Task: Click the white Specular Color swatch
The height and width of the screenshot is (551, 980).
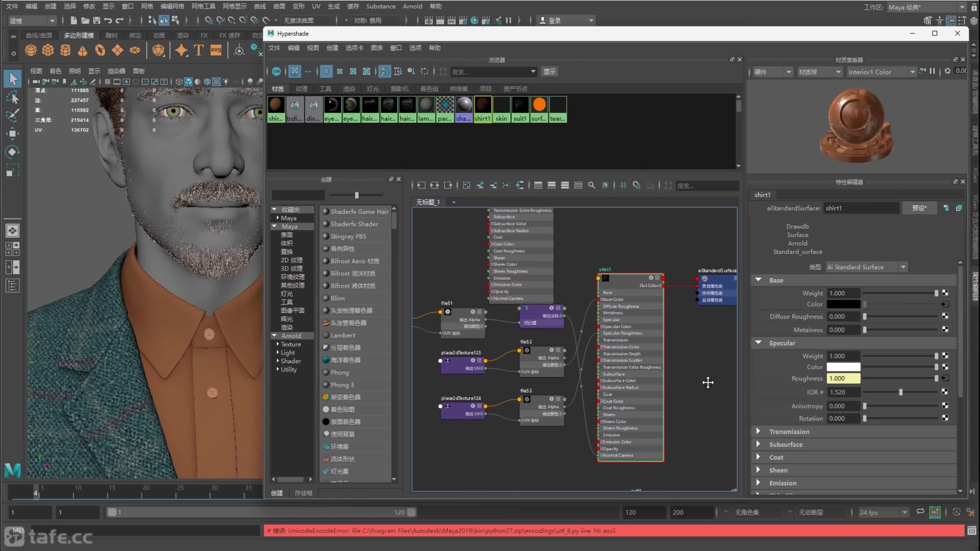Action: [x=843, y=367]
